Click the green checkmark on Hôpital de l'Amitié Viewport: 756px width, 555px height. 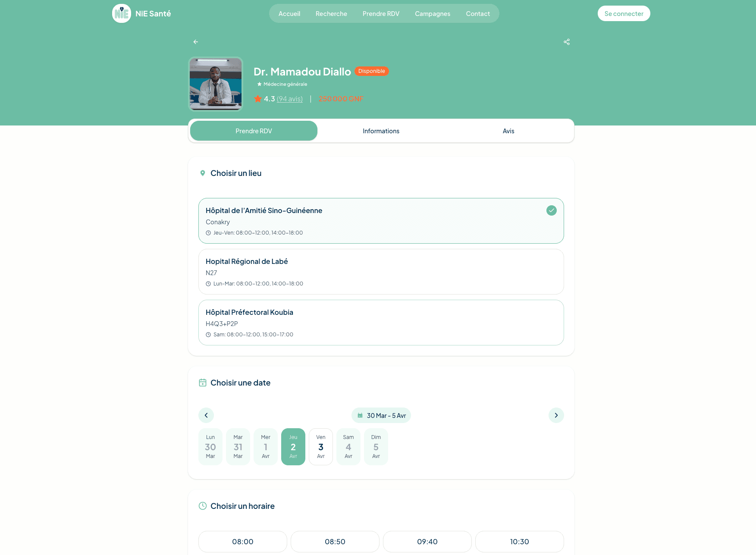click(x=552, y=210)
